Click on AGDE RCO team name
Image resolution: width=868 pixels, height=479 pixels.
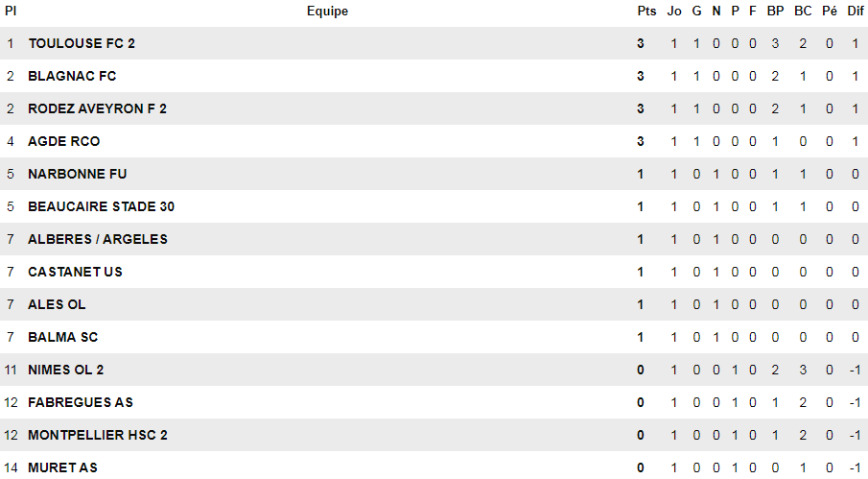tap(64, 141)
